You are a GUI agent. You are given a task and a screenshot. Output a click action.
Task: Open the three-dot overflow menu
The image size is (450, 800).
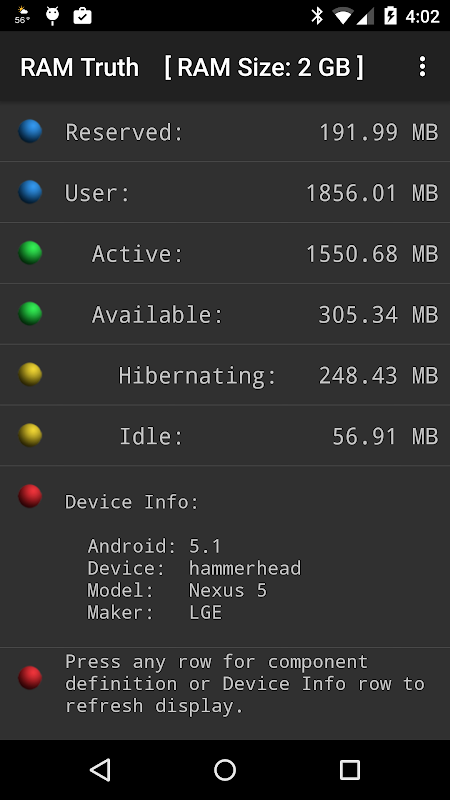422,67
